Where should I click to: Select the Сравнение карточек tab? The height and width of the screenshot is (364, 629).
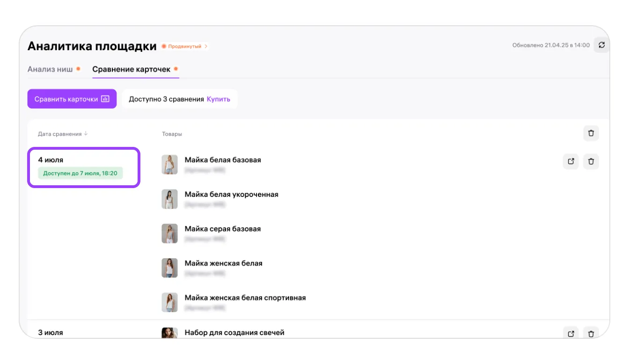point(131,69)
